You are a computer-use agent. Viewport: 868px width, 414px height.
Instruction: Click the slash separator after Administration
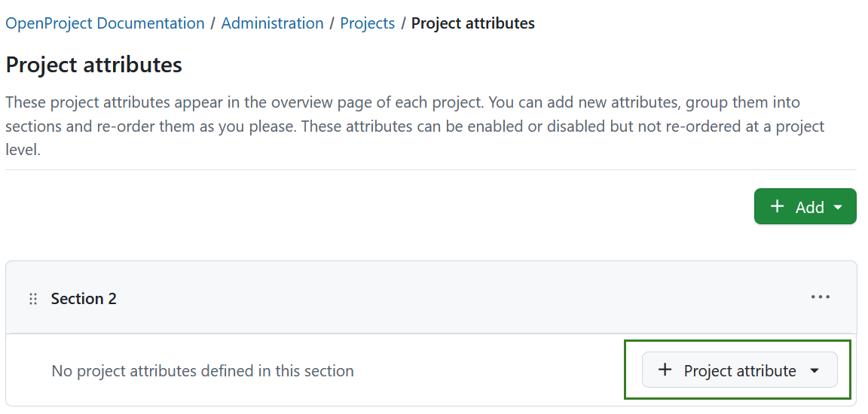332,23
